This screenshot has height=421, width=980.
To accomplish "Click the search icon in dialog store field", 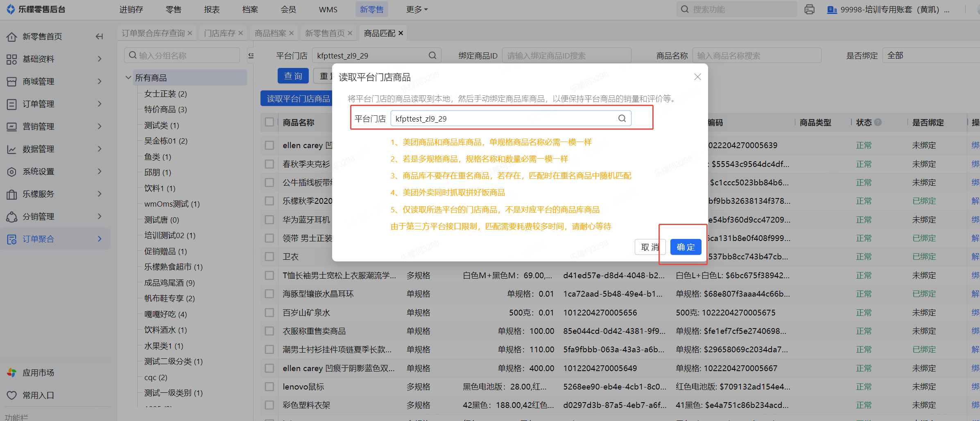I will 622,119.
